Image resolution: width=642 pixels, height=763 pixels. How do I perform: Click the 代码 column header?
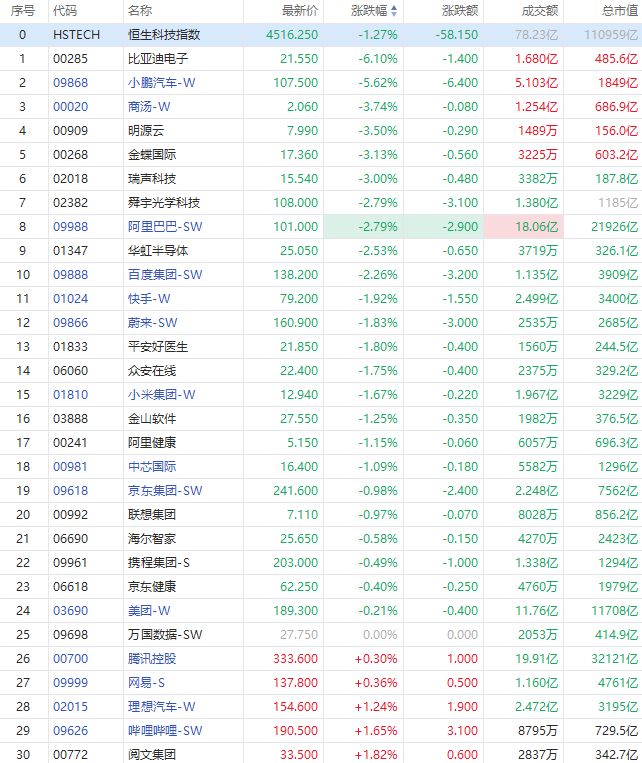pyautogui.click(x=65, y=11)
